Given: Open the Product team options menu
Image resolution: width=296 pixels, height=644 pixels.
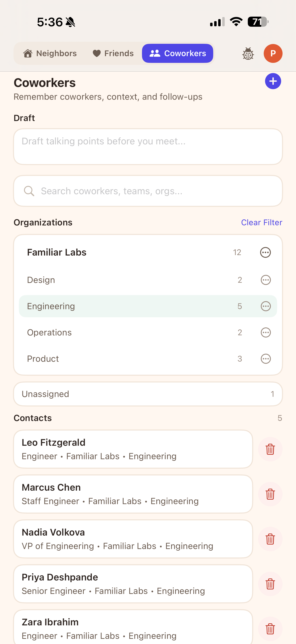Looking at the screenshot, I should point(265,359).
